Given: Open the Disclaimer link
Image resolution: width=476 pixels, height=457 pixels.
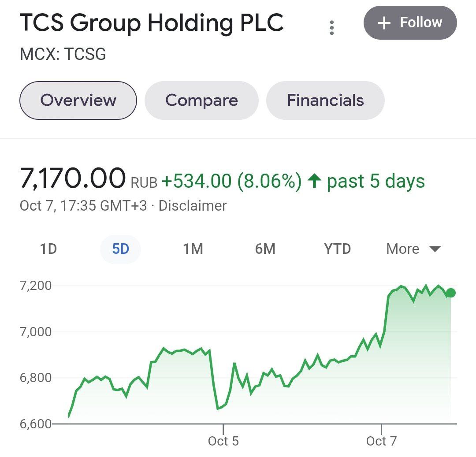Looking at the screenshot, I should click(193, 206).
